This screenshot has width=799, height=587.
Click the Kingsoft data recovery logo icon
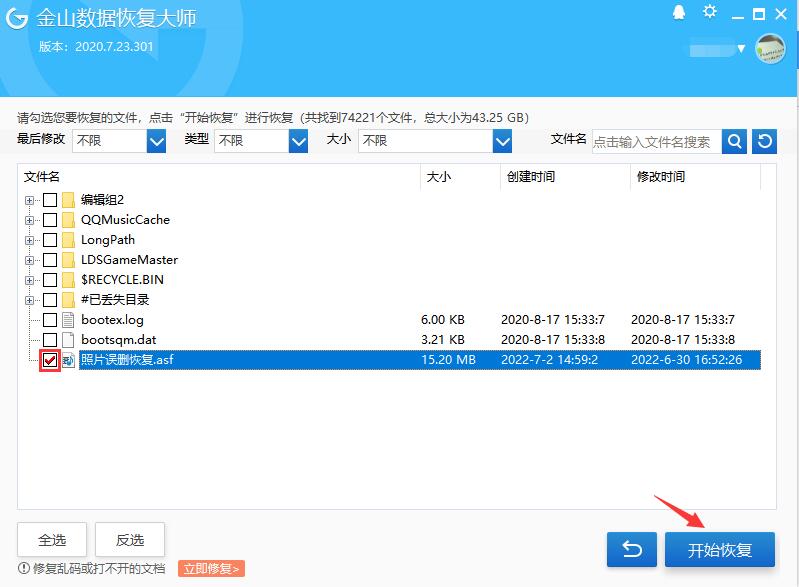click(17, 19)
